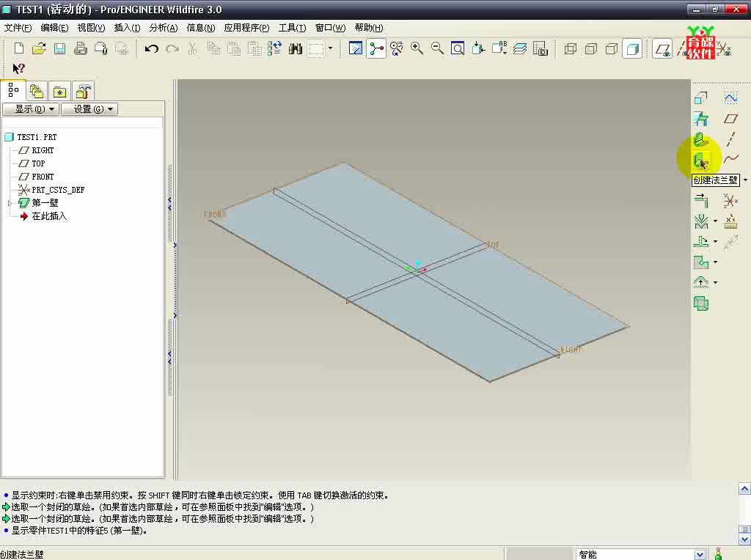Image resolution: width=751 pixels, height=560 pixels.
Task: Toggle coordinate systems visibility
Action: pyautogui.click(x=724, y=48)
